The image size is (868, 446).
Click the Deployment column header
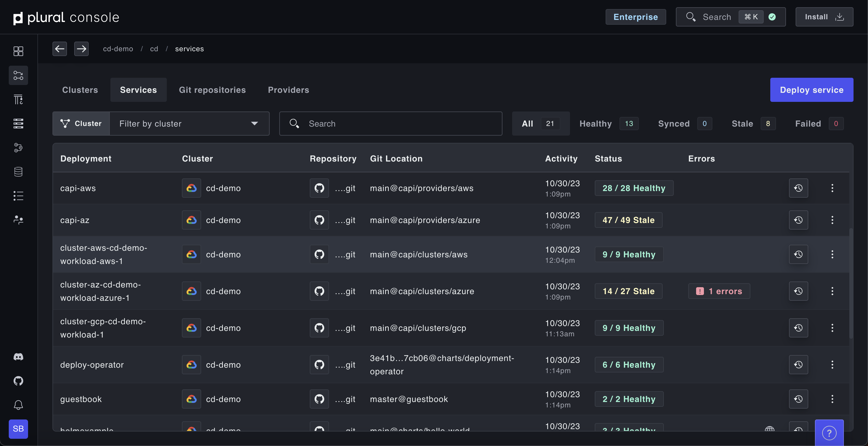86,159
